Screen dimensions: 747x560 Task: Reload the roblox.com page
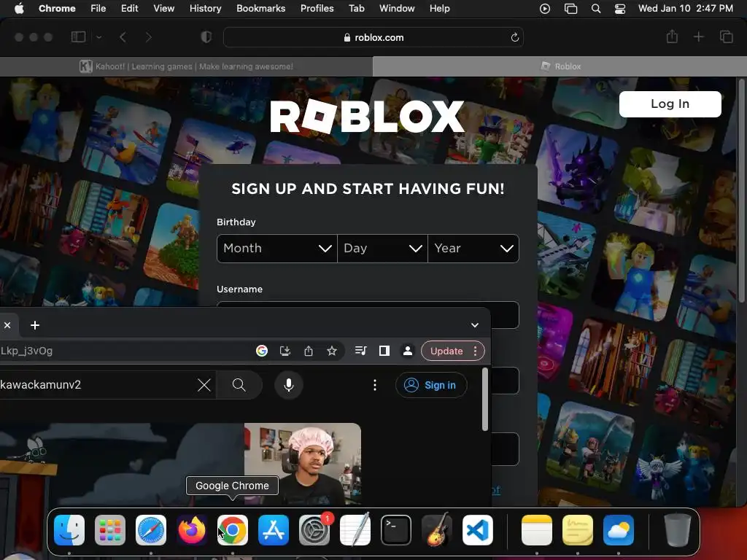click(514, 37)
